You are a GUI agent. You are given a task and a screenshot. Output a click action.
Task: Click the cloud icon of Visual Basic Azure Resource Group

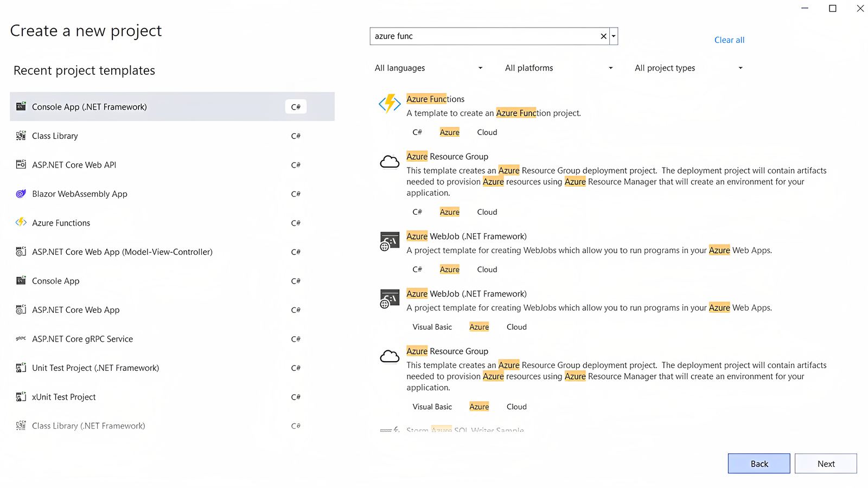pyautogui.click(x=390, y=356)
